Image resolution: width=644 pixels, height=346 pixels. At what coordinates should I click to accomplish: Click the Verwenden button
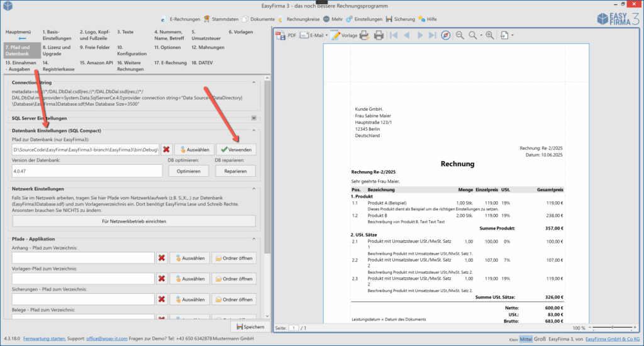[236, 150]
